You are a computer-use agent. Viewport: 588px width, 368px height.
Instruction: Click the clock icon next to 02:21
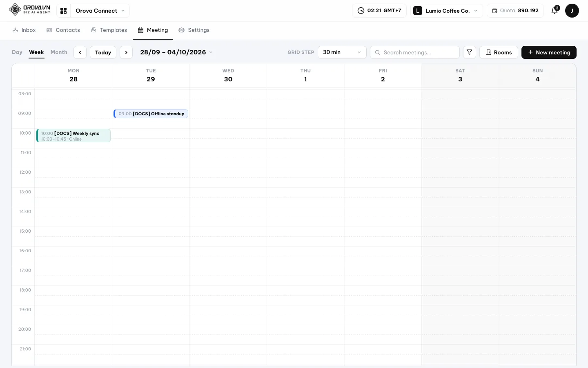361,11
